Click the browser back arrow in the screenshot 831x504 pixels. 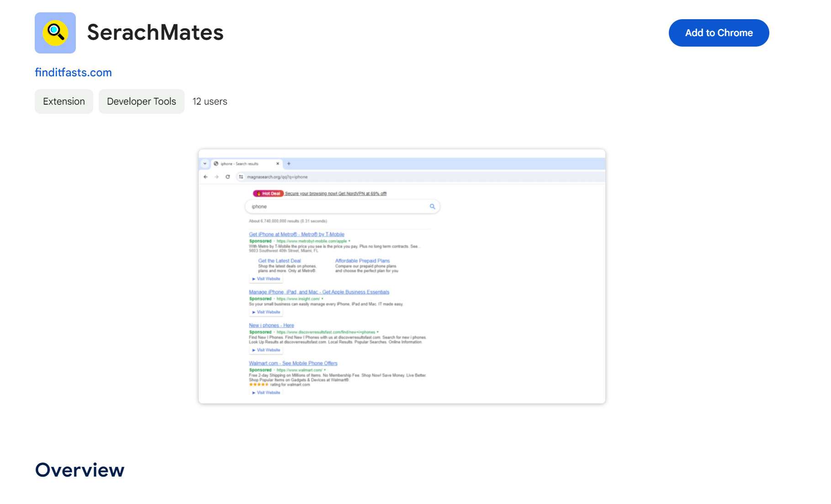point(206,177)
